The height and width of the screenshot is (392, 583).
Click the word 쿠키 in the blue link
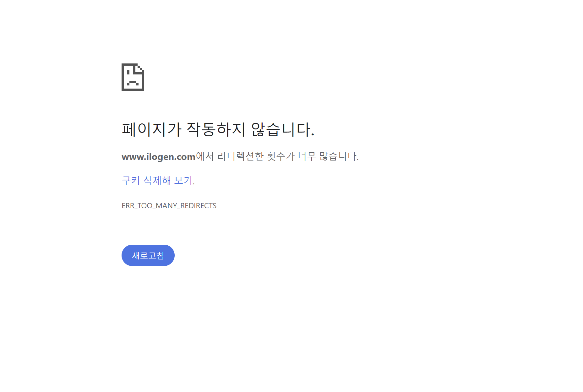click(131, 181)
